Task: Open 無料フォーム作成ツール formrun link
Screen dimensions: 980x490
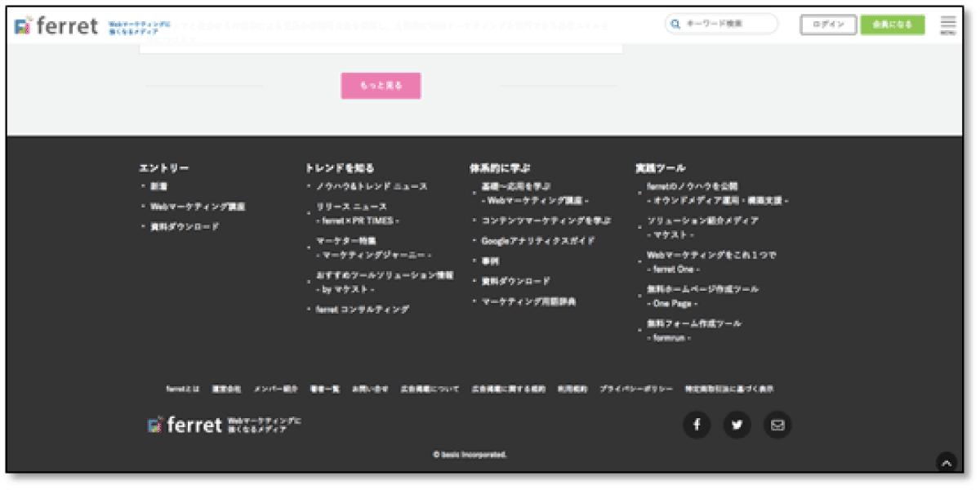Action: 693,331
